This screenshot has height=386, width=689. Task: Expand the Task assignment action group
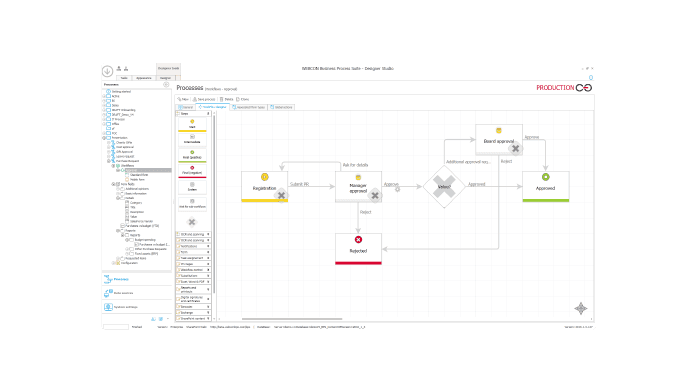pyautogui.click(x=193, y=258)
